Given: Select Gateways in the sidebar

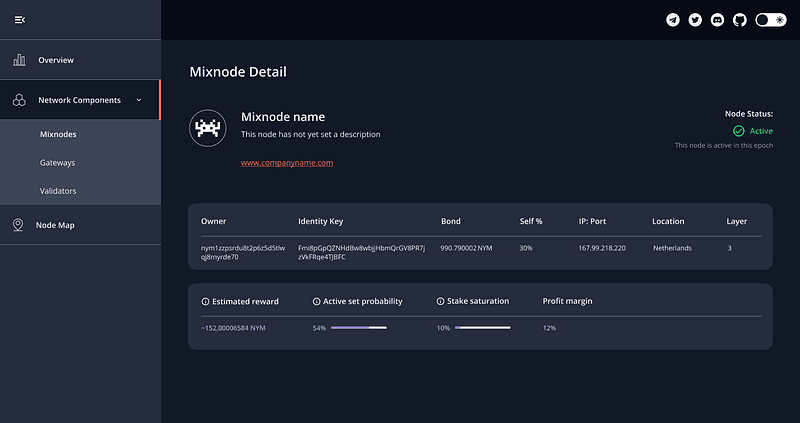Looking at the screenshot, I should pos(57,162).
